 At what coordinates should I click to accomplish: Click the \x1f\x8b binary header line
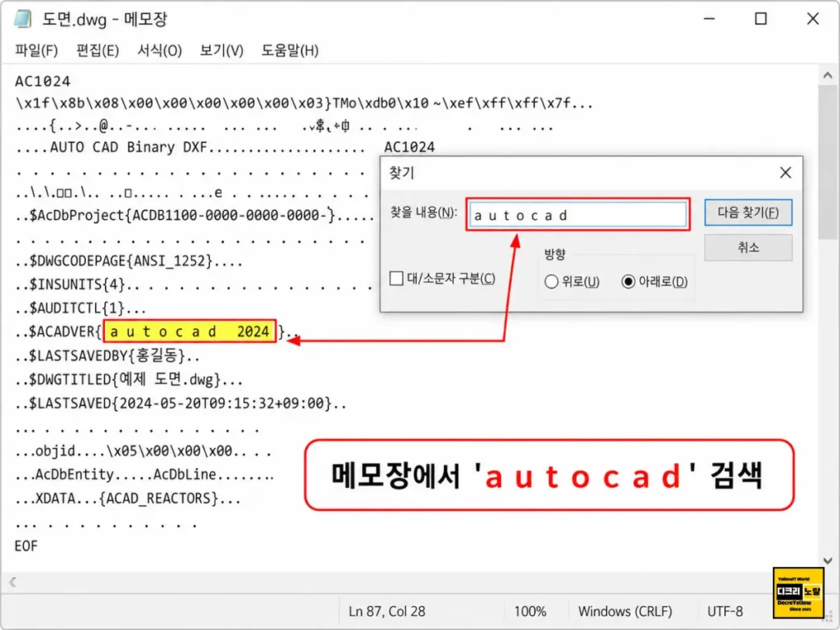[304, 103]
